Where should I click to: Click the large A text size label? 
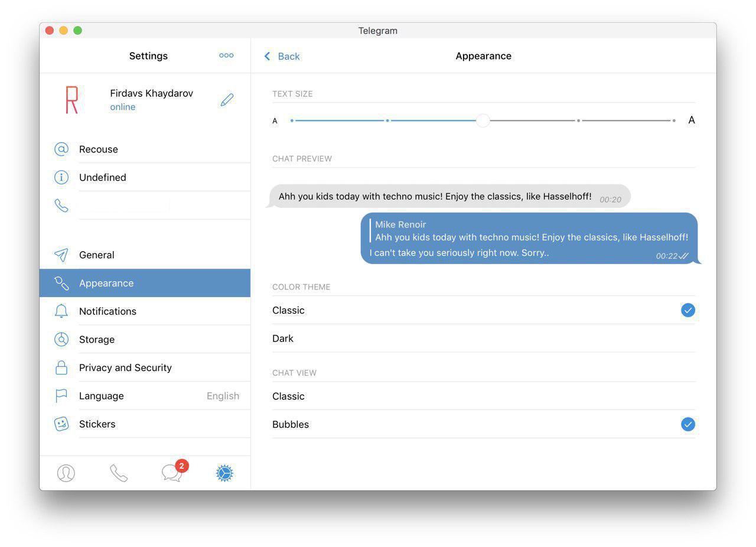(692, 120)
